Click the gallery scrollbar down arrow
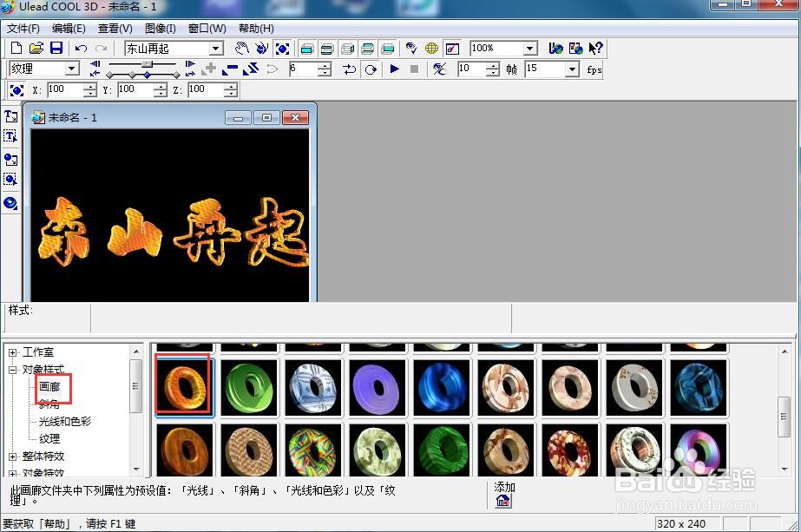Image resolution: width=801 pixels, height=532 pixels. point(785,469)
